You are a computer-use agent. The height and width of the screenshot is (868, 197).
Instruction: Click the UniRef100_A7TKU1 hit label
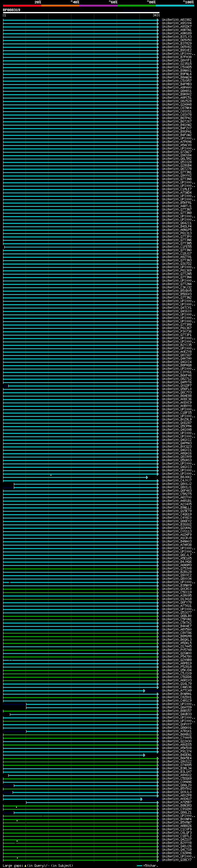[176, 606]
